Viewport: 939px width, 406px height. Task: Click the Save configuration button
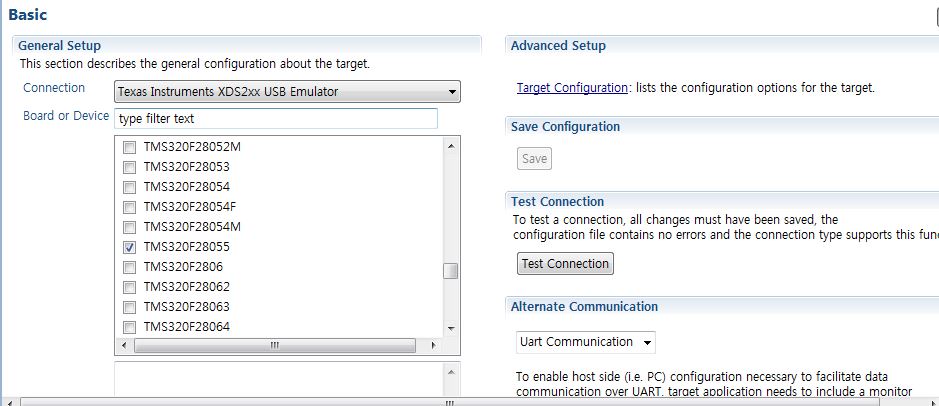[534, 159]
